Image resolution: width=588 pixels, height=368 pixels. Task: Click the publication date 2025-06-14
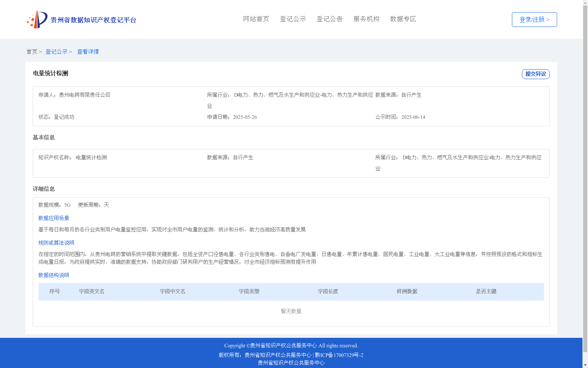tap(413, 117)
